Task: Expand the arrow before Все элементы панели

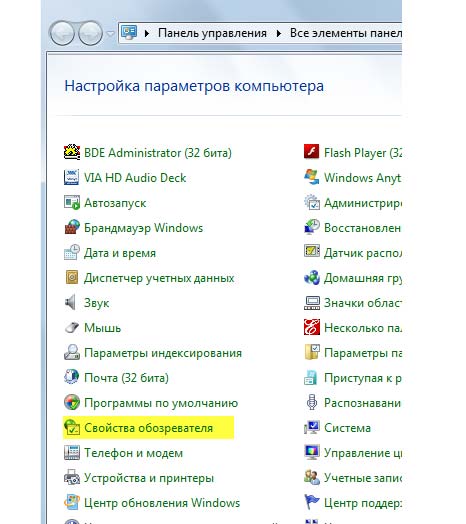Action: pyautogui.click(x=279, y=33)
